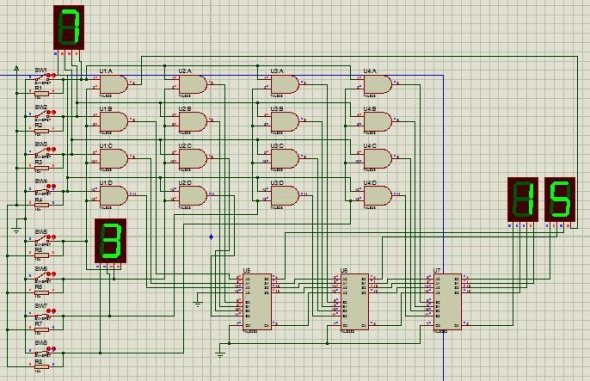590x381 pixels.
Task: Click the output display showing 5
Action: pos(560,199)
